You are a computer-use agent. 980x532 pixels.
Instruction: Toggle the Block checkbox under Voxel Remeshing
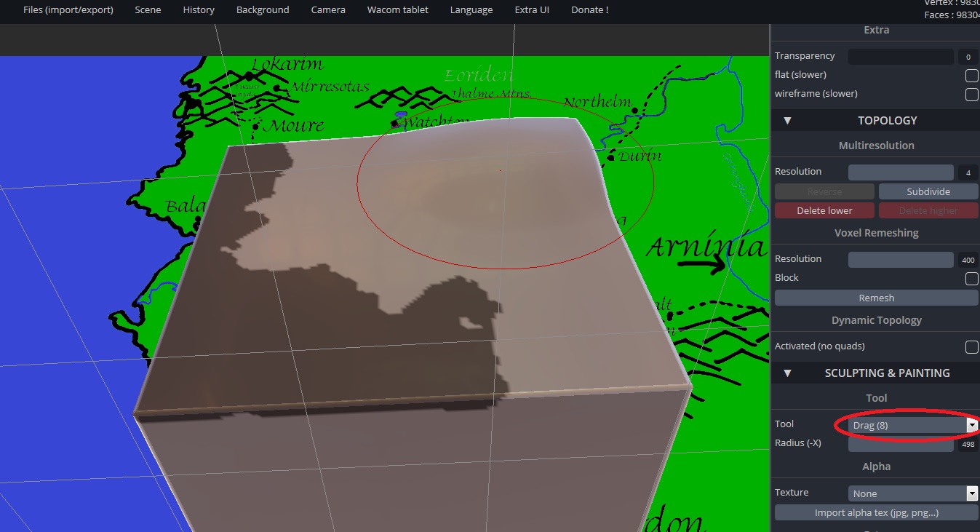(x=971, y=279)
